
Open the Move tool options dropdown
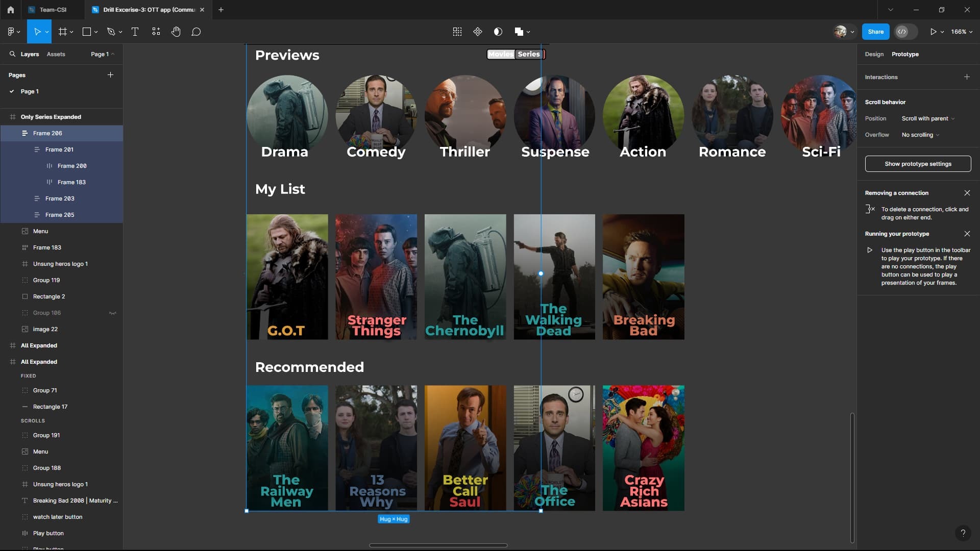click(x=47, y=32)
